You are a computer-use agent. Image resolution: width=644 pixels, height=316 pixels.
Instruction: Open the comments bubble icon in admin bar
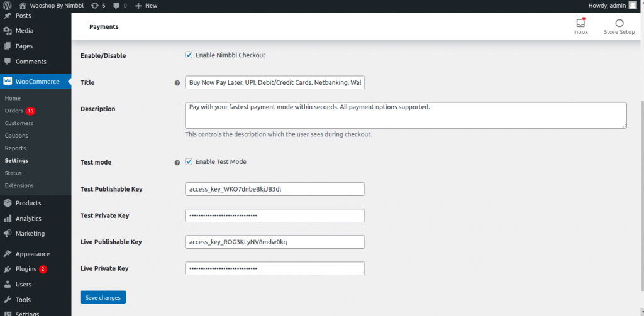116,6
